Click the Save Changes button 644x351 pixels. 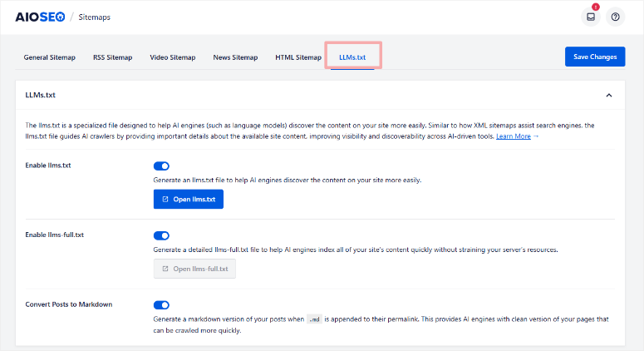click(x=595, y=57)
